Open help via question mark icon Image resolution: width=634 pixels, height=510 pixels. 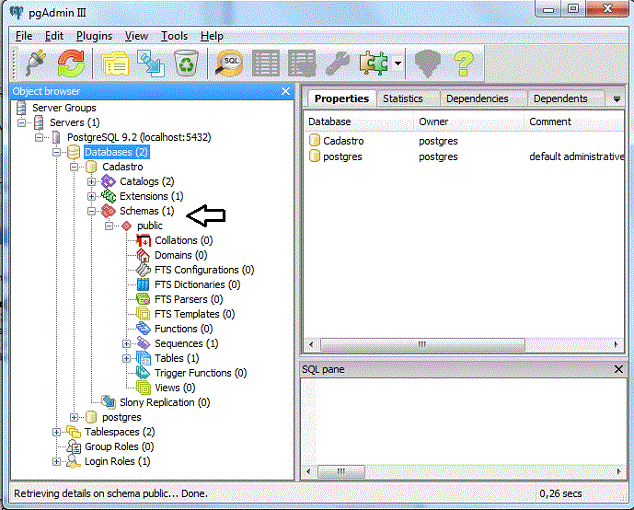463,63
